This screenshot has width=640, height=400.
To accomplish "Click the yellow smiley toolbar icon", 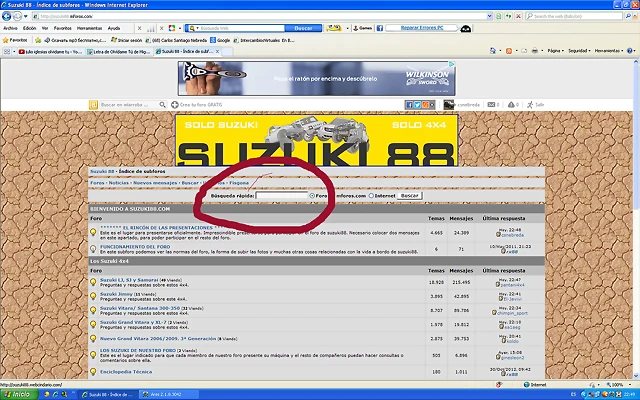I will [x=333, y=28].
